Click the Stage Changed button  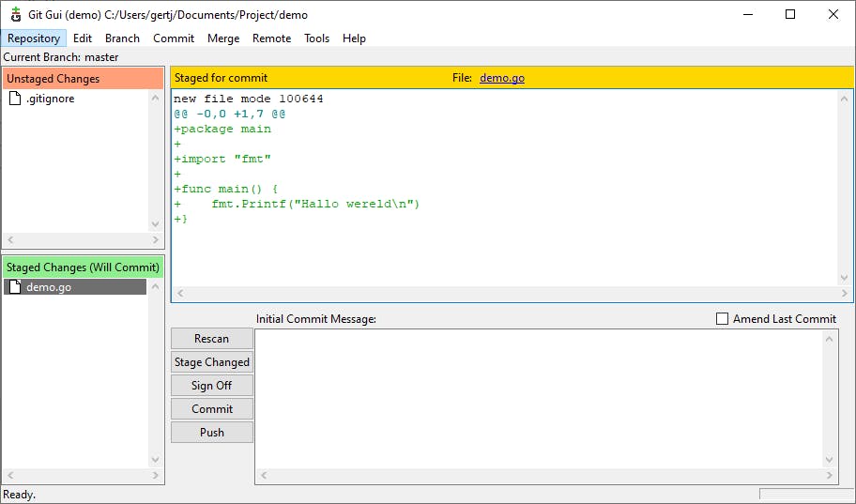tap(212, 362)
